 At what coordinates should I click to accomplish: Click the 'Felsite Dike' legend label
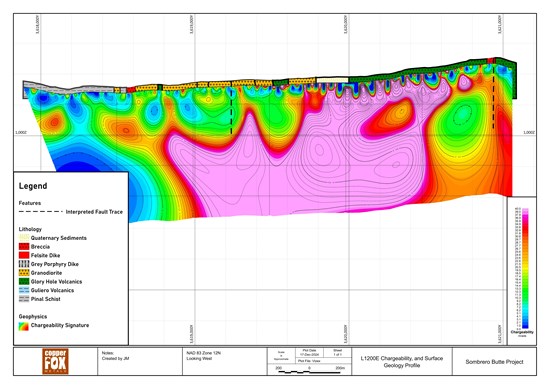point(45,255)
